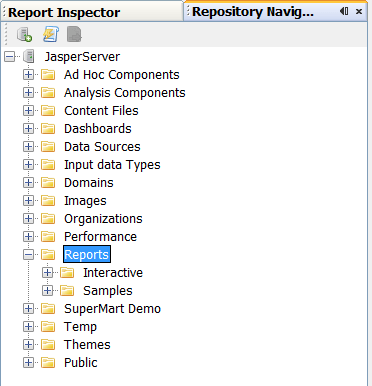Select the Organizations tree item
Viewport: 372px width, 386px height.
pos(103,219)
